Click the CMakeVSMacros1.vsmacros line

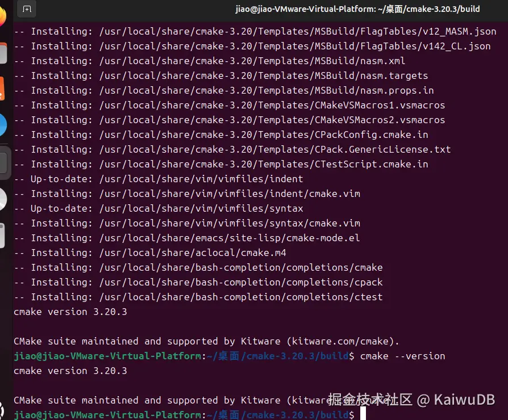point(230,105)
